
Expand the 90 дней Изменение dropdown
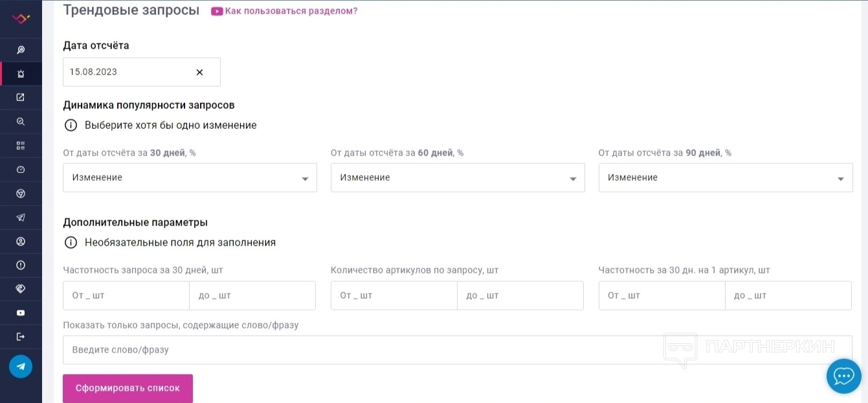point(726,178)
